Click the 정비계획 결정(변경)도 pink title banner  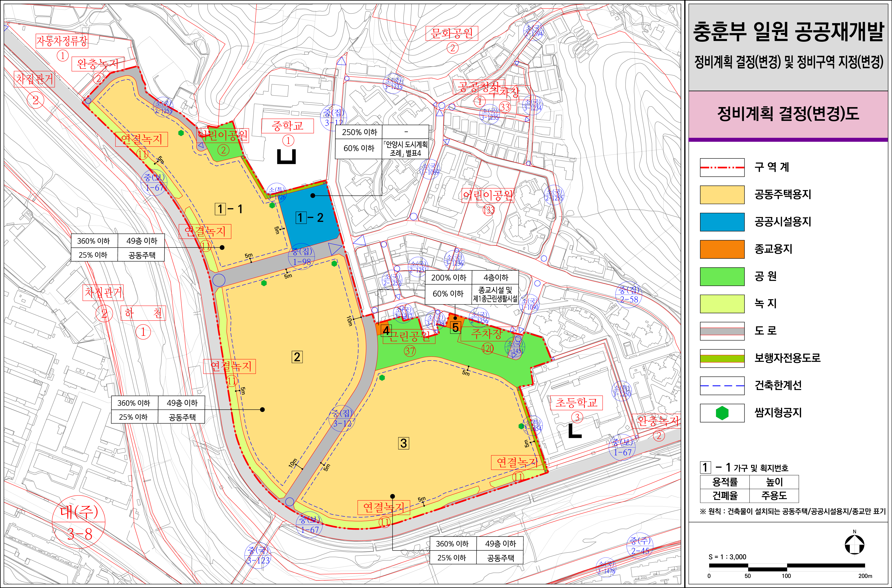click(x=788, y=114)
